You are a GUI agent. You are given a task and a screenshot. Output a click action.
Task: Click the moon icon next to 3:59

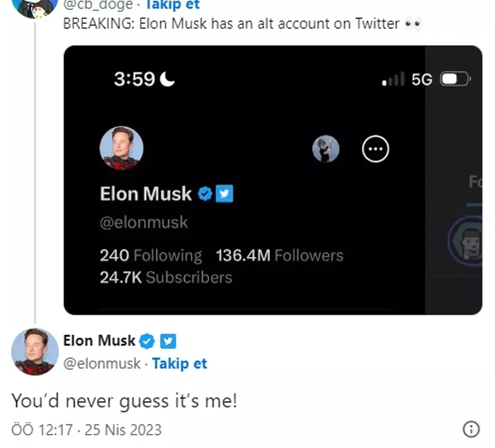tap(167, 79)
